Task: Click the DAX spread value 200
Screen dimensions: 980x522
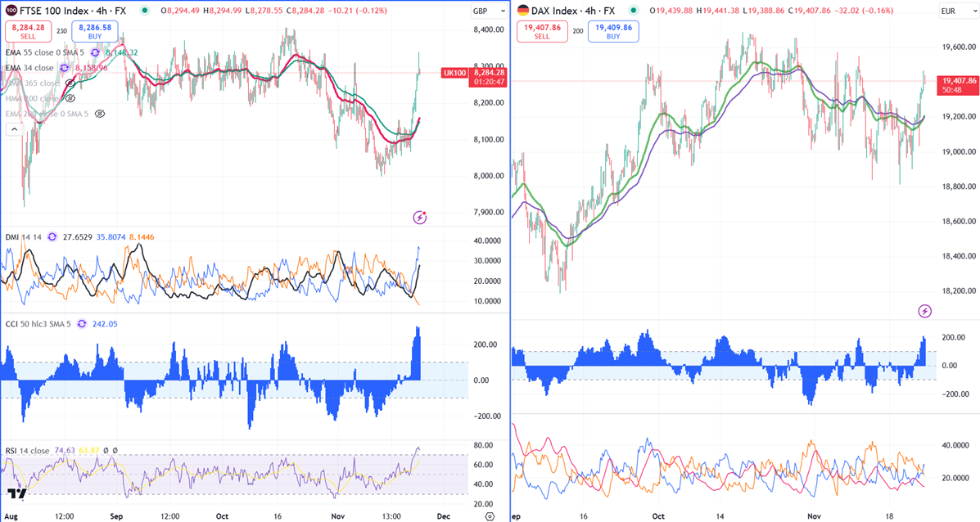Action: pyautogui.click(x=577, y=31)
